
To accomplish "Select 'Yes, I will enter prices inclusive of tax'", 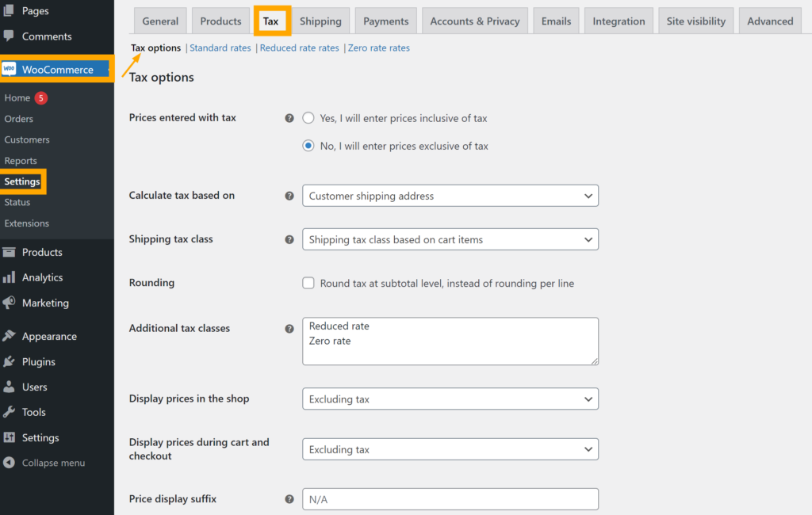I will point(308,118).
